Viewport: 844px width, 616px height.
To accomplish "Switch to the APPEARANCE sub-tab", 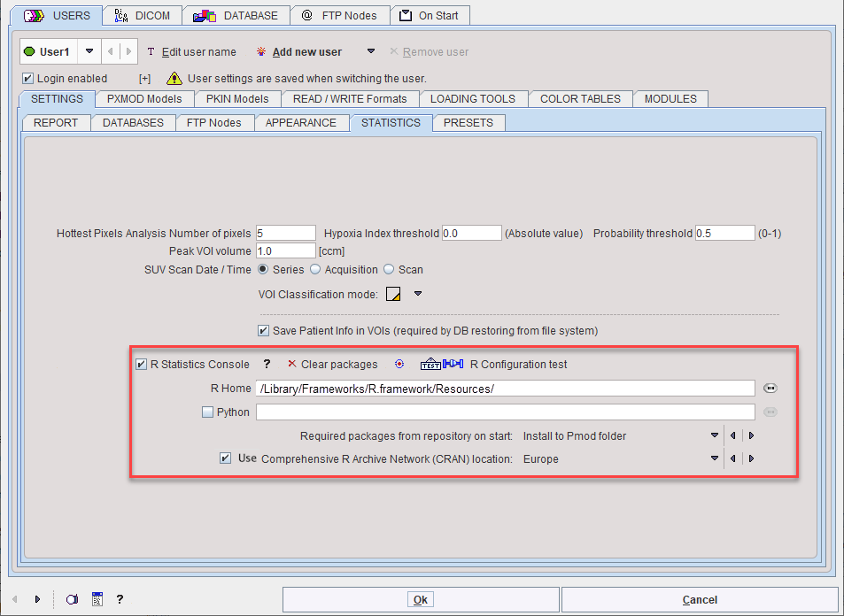I will click(301, 123).
